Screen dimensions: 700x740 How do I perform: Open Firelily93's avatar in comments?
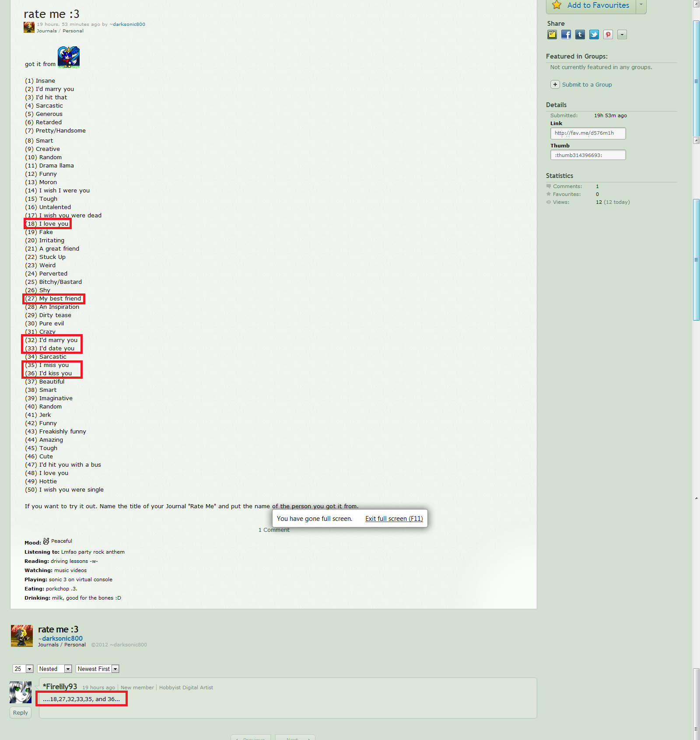[21, 692]
